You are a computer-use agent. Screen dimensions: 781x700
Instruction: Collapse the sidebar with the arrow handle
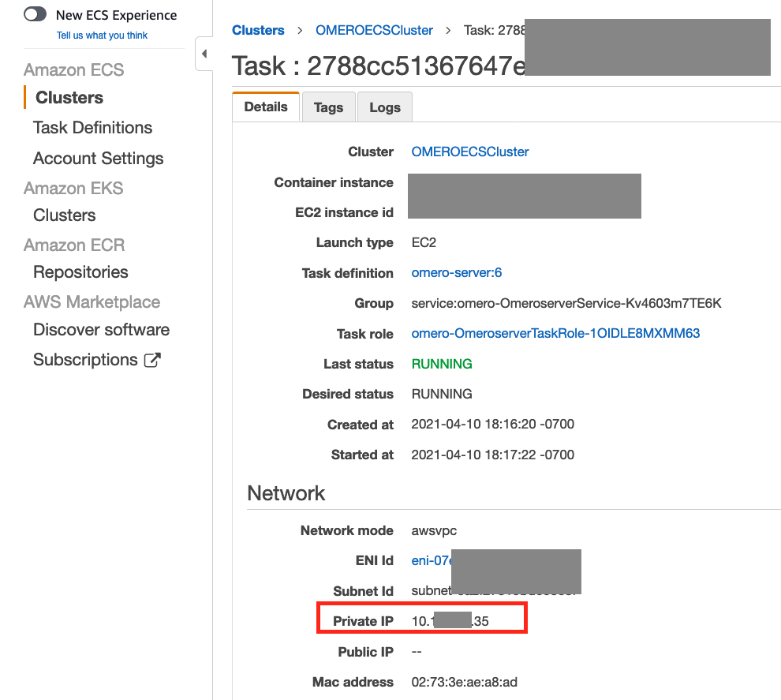pos(204,54)
